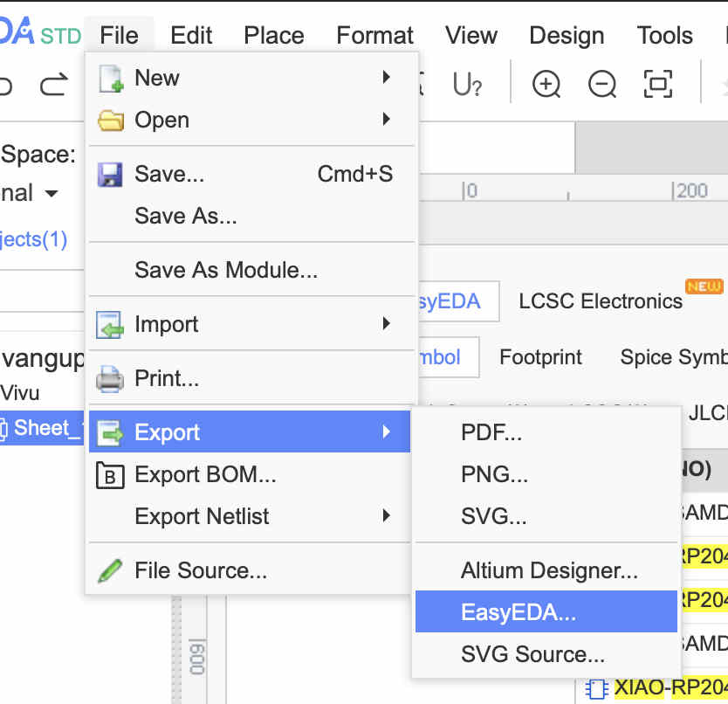Click the Export BOM icon
Image resolution: width=728 pixels, height=704 pixels.
[111, 475]
